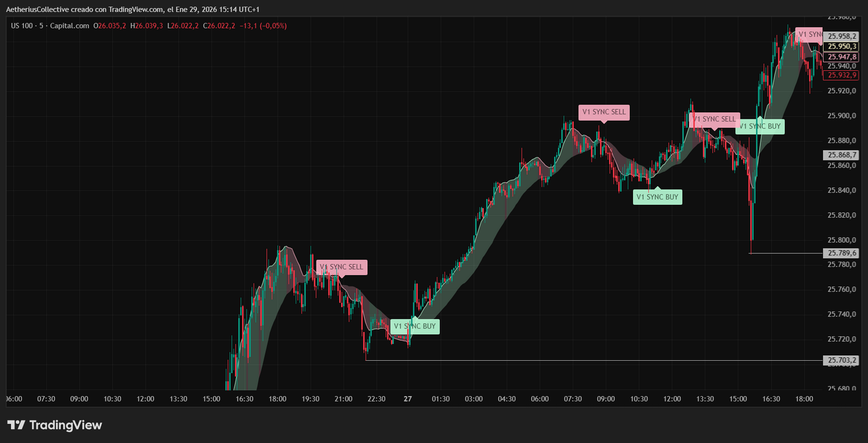Click the open value O26.035,2 in legend
Screen dimensions: 868x443
click(110, 26)
